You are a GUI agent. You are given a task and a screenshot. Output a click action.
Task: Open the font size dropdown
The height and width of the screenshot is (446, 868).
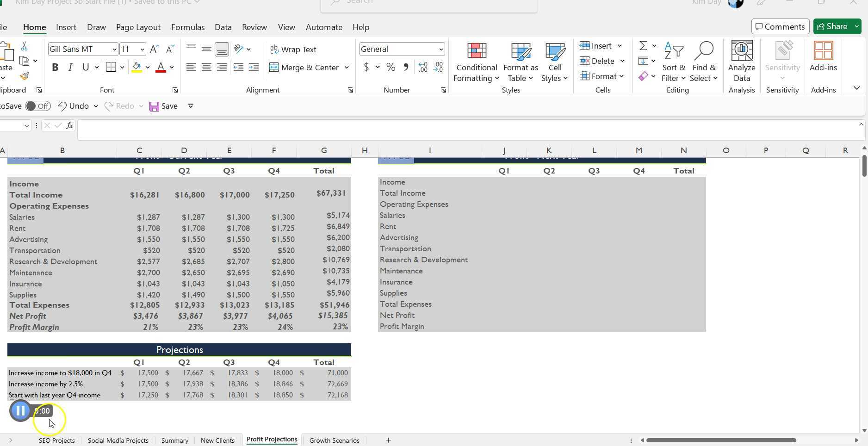[141, 49]
